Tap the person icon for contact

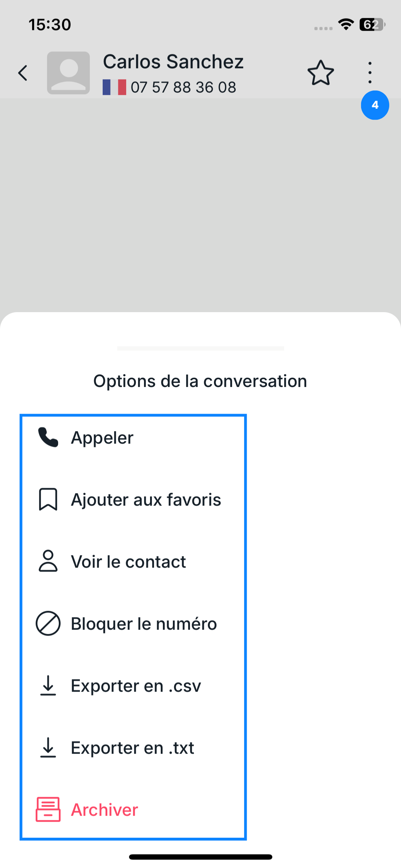48,561
